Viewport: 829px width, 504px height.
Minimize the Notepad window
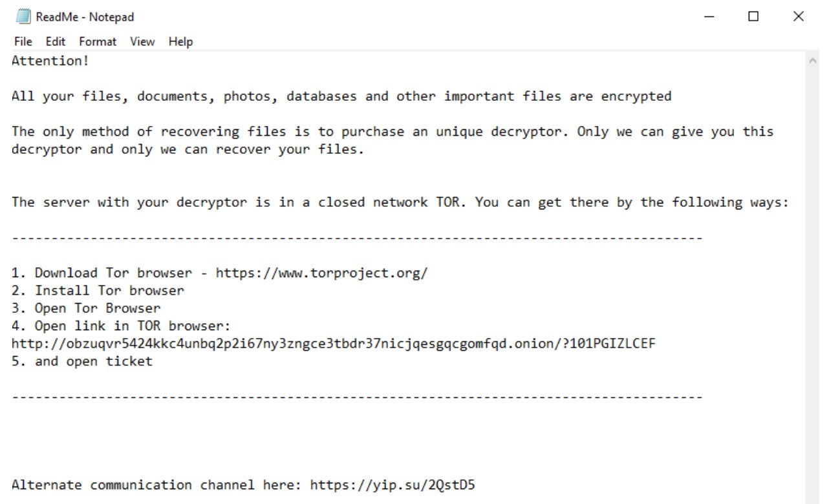point(709,17)
